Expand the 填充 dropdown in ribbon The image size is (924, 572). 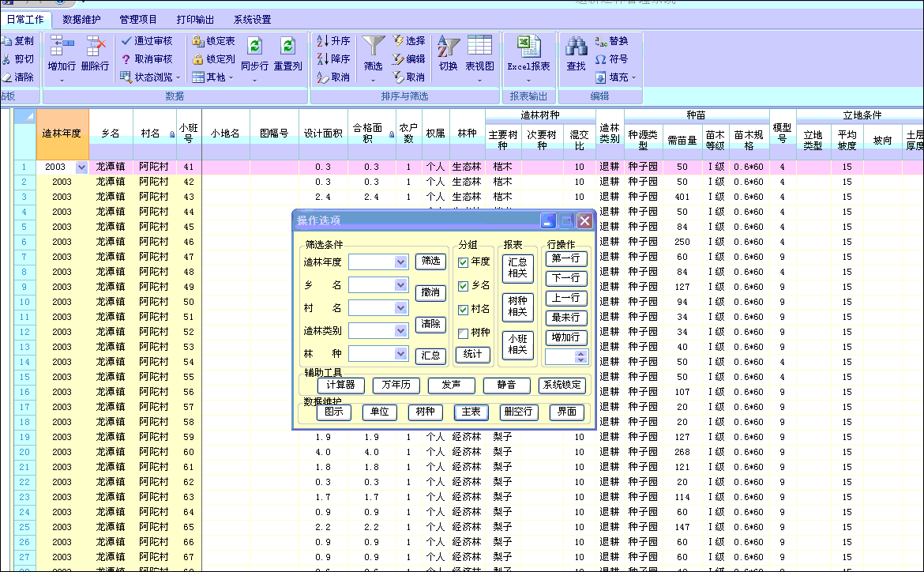[633, 78]
